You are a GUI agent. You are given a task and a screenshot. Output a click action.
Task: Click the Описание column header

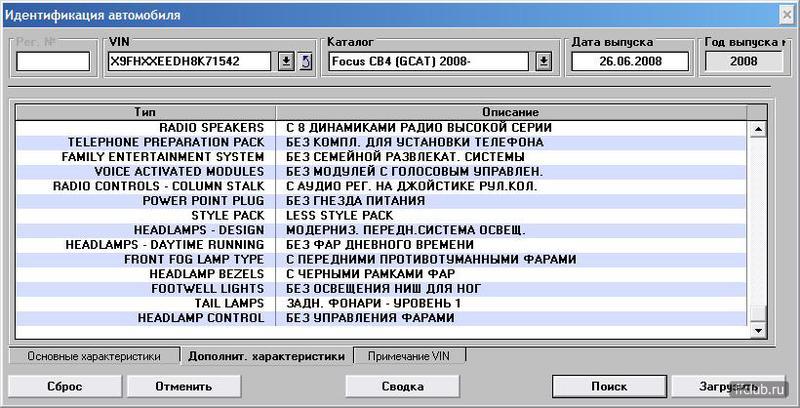(511, 112)
